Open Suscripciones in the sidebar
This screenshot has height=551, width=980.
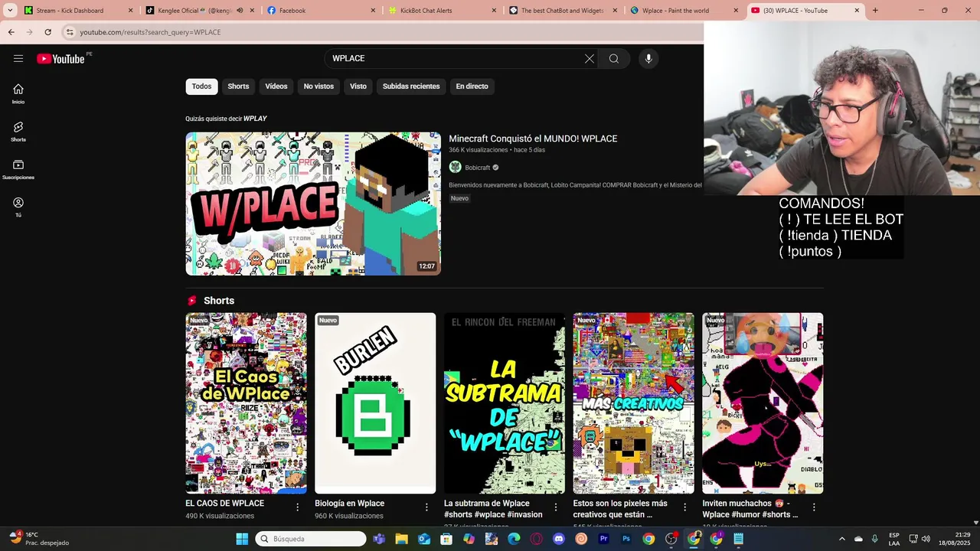[18, 169]
